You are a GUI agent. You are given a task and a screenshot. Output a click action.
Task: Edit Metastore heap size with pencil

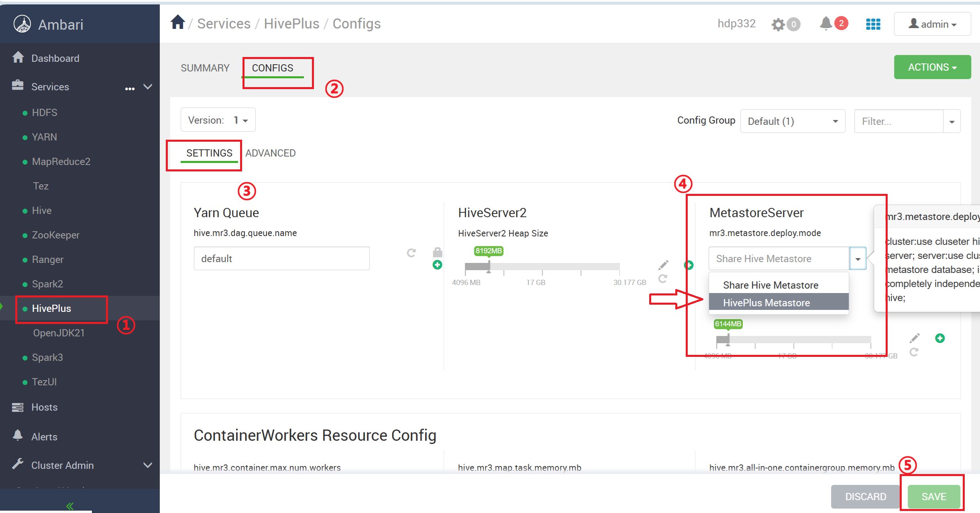(915, 338)
